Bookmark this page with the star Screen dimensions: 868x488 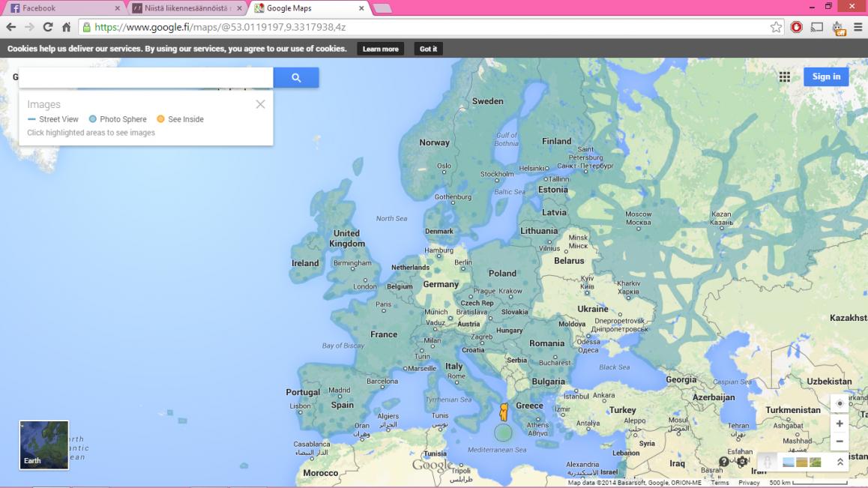776,27
